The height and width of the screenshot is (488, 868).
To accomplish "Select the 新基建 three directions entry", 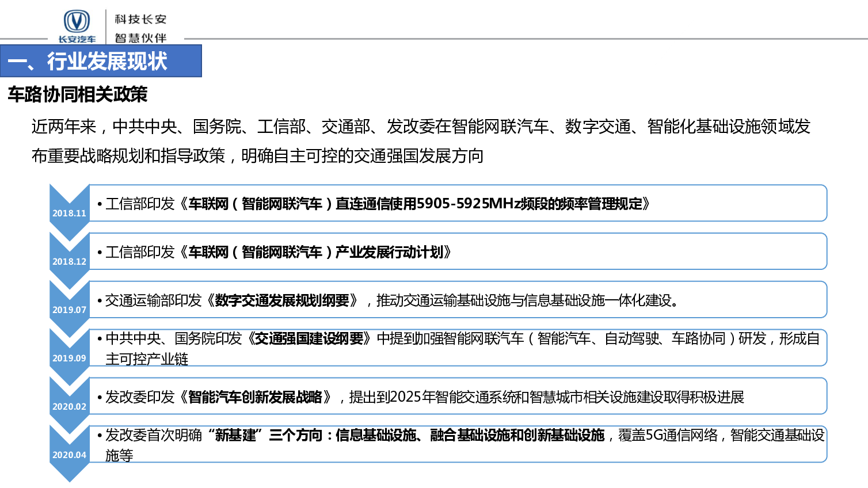I will tap(458, 445).
